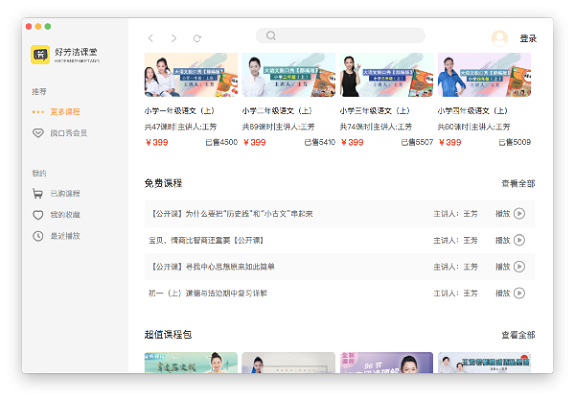The width and height of the screenshot is (575, 400).
Task: Click 查看全部 beside 超值课程包
Action: (x=518, y=335)
